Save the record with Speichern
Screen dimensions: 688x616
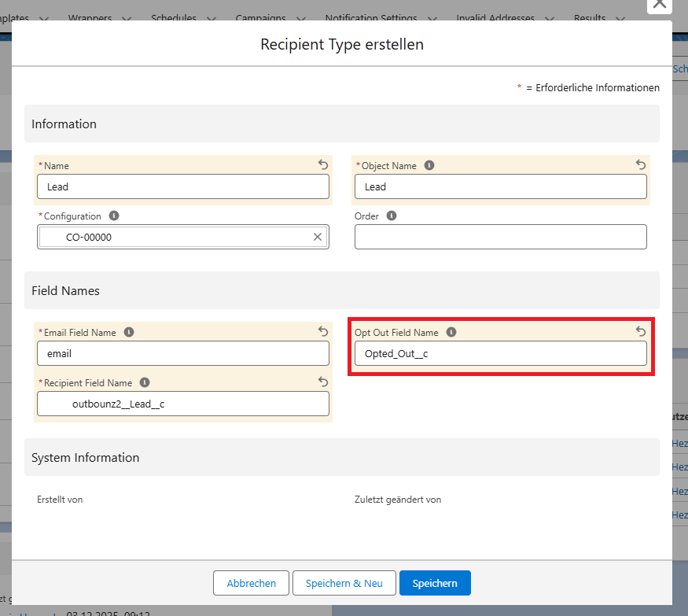(x=434, y=583)
